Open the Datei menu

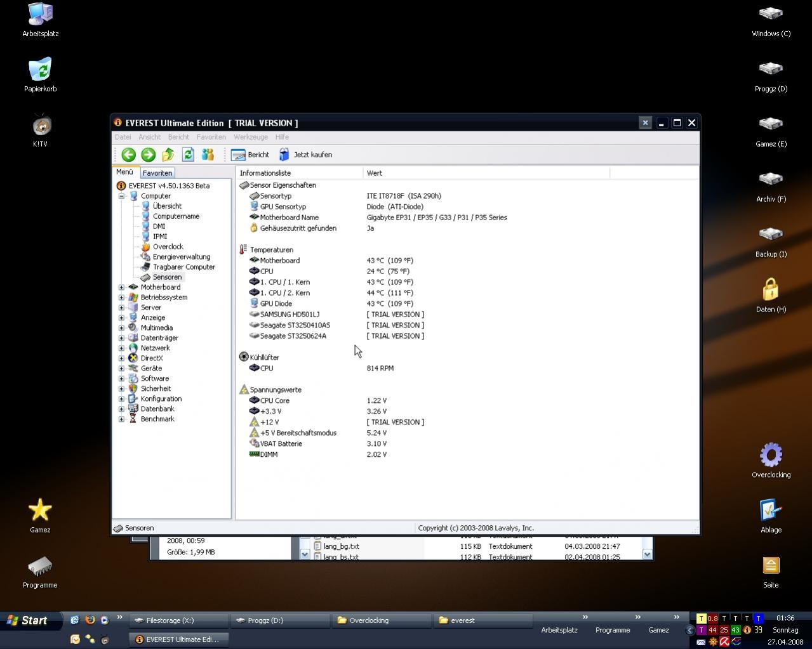(123, 137)
